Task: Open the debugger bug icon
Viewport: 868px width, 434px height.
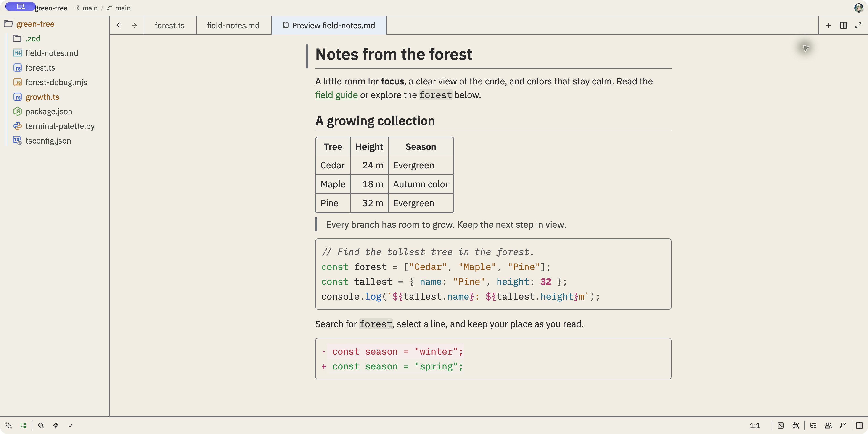Action: point(796,425)
